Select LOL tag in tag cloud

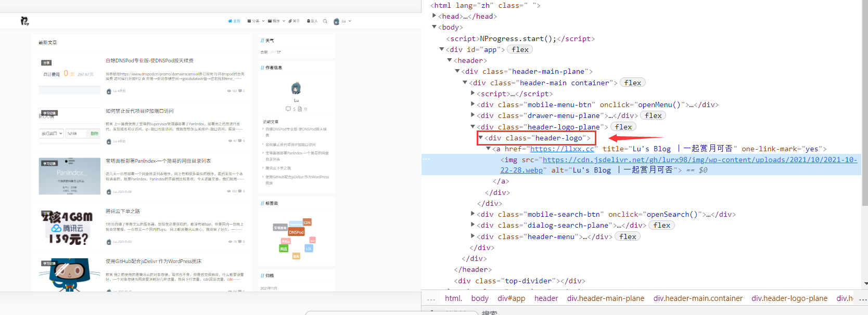pyautogui.click(x=309, y=248)
